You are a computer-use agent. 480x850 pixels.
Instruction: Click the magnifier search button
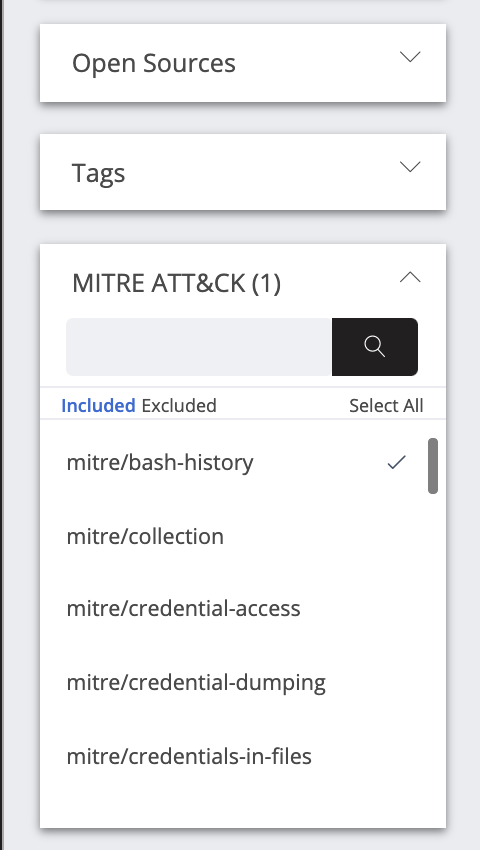[375, 347]
